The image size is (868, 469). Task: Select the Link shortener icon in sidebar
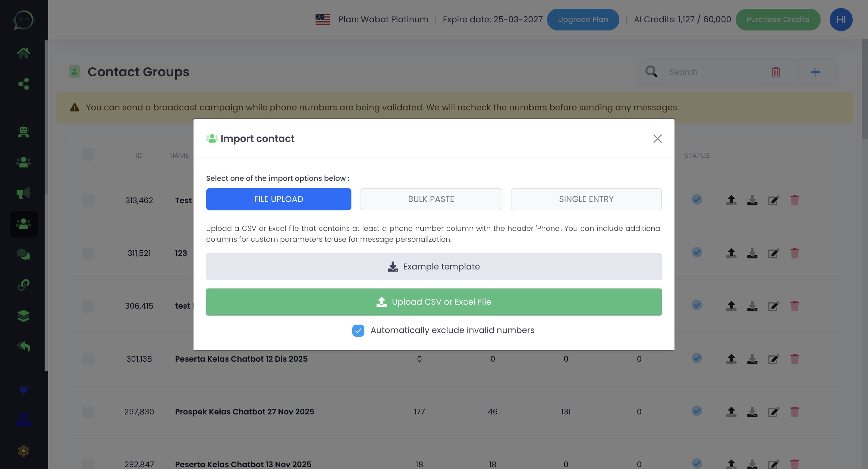(24, 285)
